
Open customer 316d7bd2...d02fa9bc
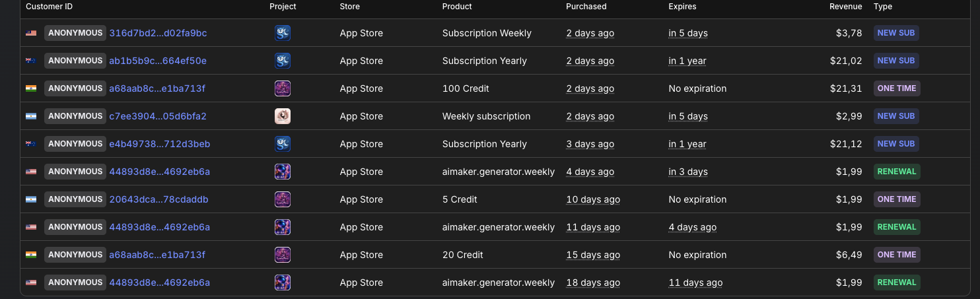pos(158,33)
